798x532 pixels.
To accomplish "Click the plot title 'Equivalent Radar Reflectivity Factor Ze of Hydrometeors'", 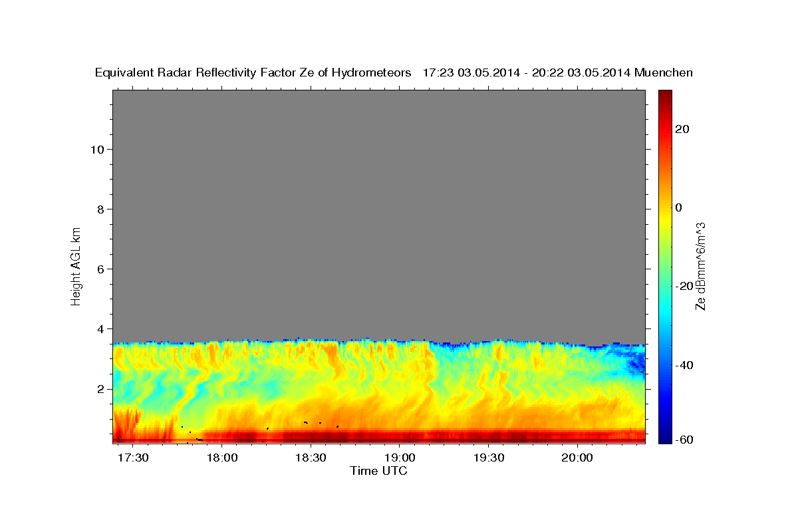I will [253, 73].
